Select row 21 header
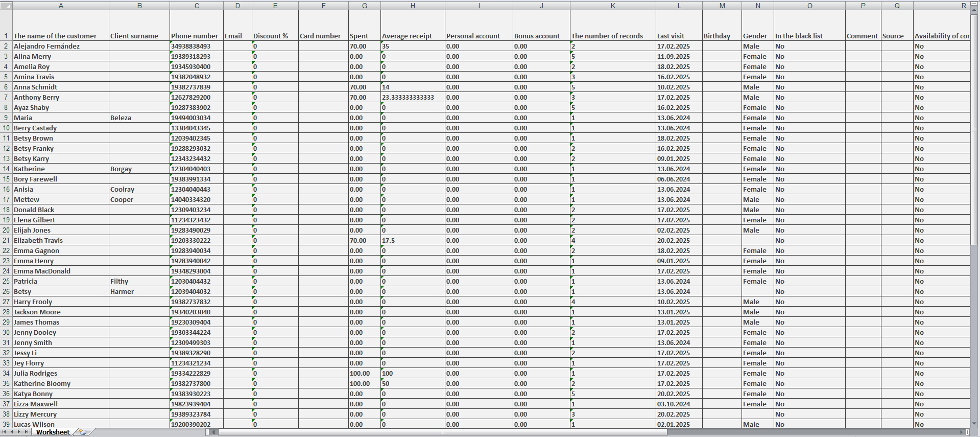The width and height of the screenshot is (980, 437). [6, 240]
